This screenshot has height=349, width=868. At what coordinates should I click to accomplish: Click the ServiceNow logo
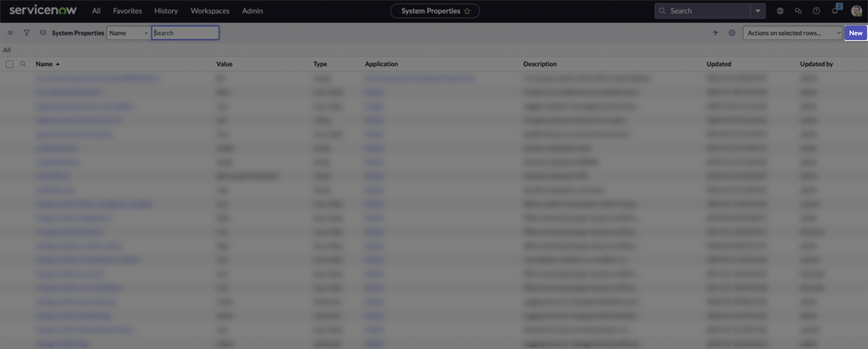point(43,10)
